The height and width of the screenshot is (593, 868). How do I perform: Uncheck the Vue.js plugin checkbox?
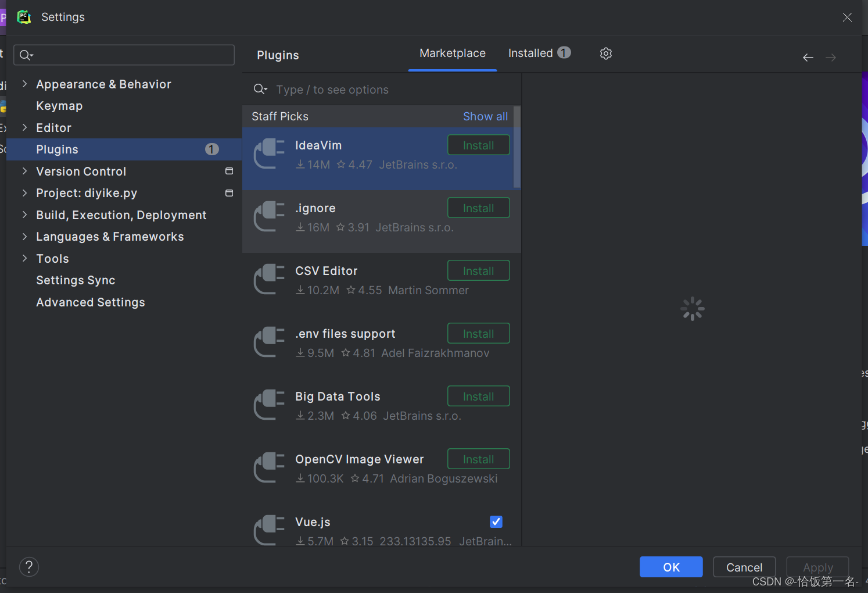point(496,521)
